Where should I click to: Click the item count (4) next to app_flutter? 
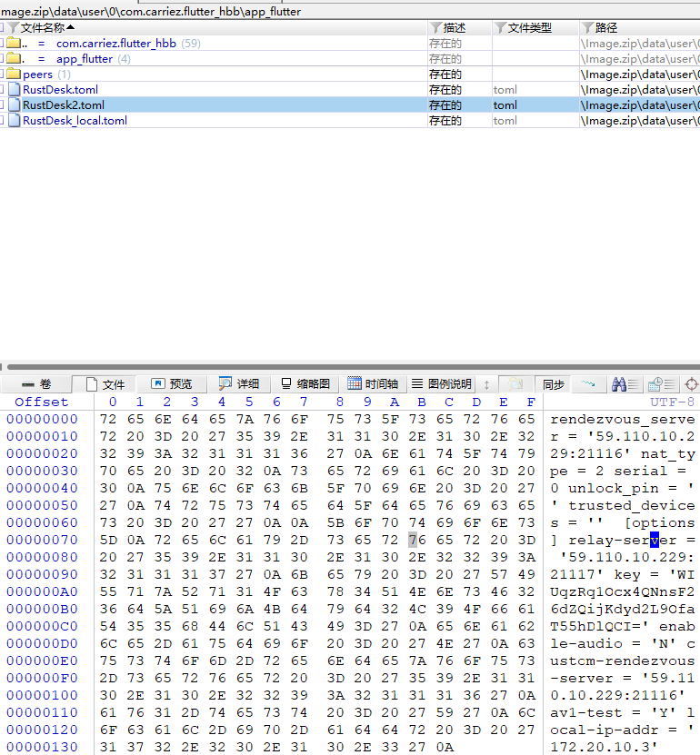(x=124, y=59)
